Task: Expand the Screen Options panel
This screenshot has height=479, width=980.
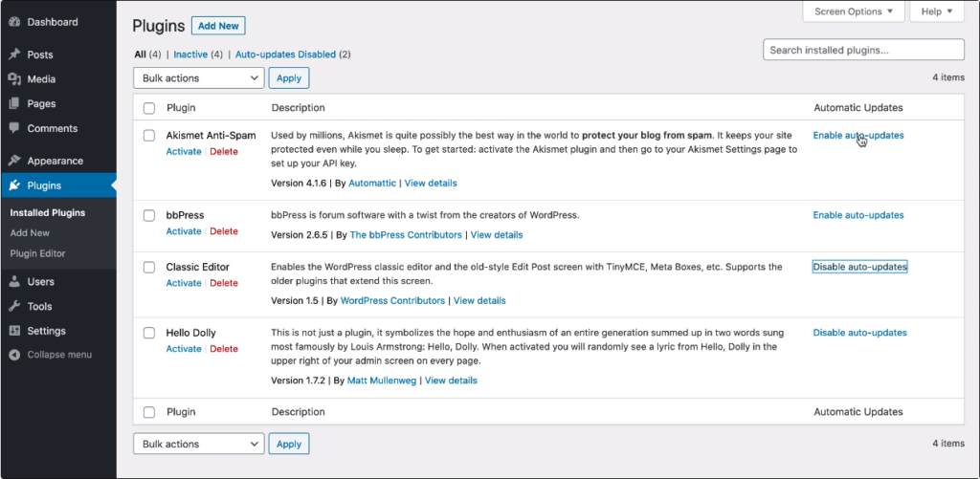Action: (853, 11)
